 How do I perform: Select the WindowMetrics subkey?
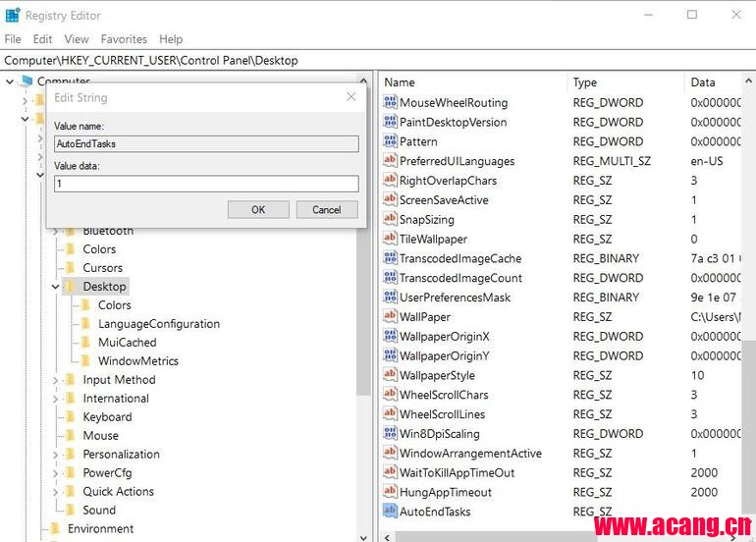coord(137,361)
